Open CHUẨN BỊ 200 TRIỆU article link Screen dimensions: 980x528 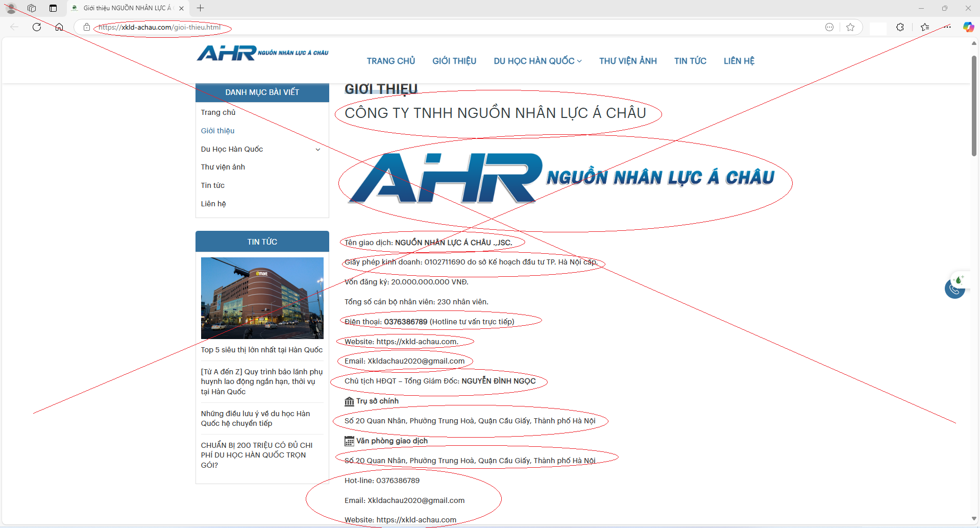click(257, 455)
